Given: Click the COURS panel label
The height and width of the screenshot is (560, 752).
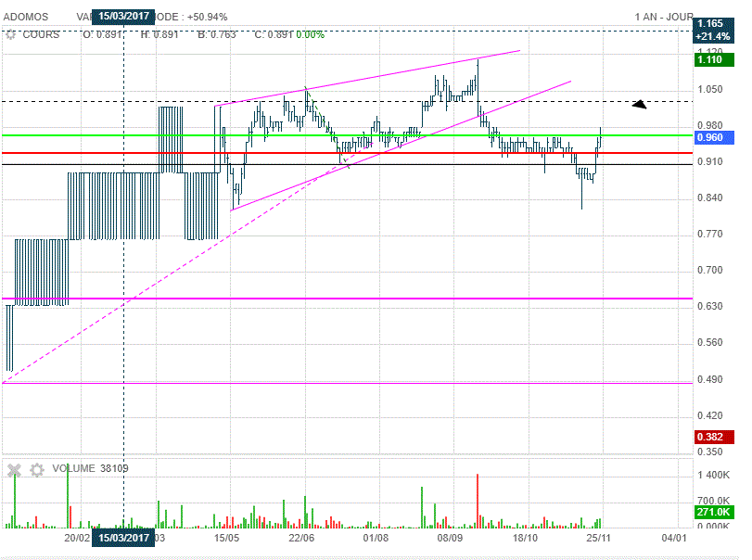Looking at the screenshot, I should point(41,34).
